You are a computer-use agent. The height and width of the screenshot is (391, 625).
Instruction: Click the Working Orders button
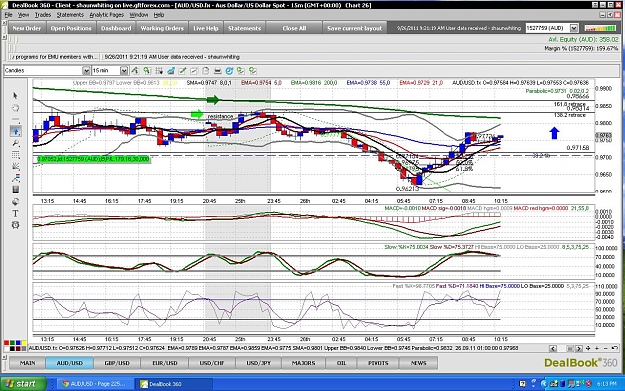[162, 28]
